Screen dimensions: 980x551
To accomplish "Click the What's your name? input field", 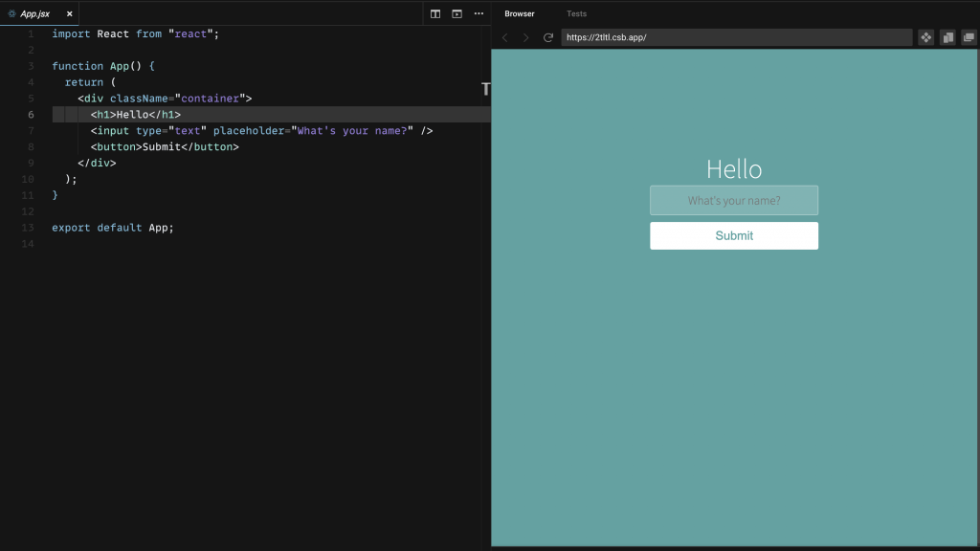I will pyautogui.click(x=734, y=201).
